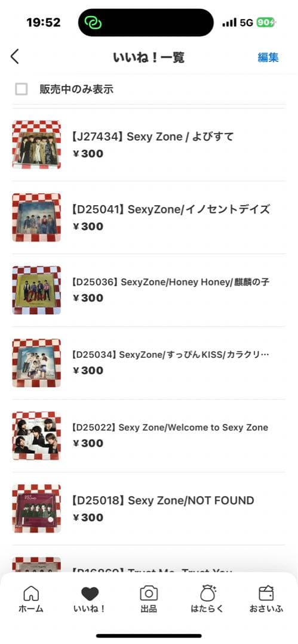Select the Honey Honey/麒麟の子 listing title

click(170, 282)
